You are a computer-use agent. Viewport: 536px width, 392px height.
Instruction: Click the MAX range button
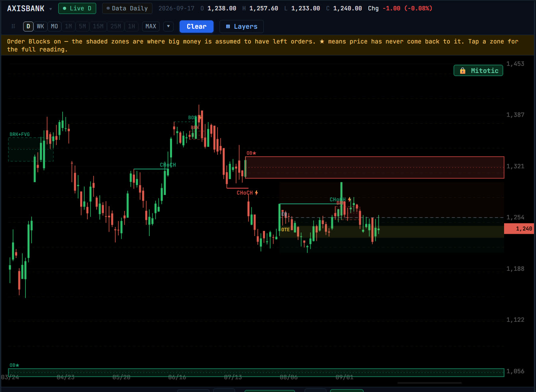pyautogui.click(x=151, y=26)
